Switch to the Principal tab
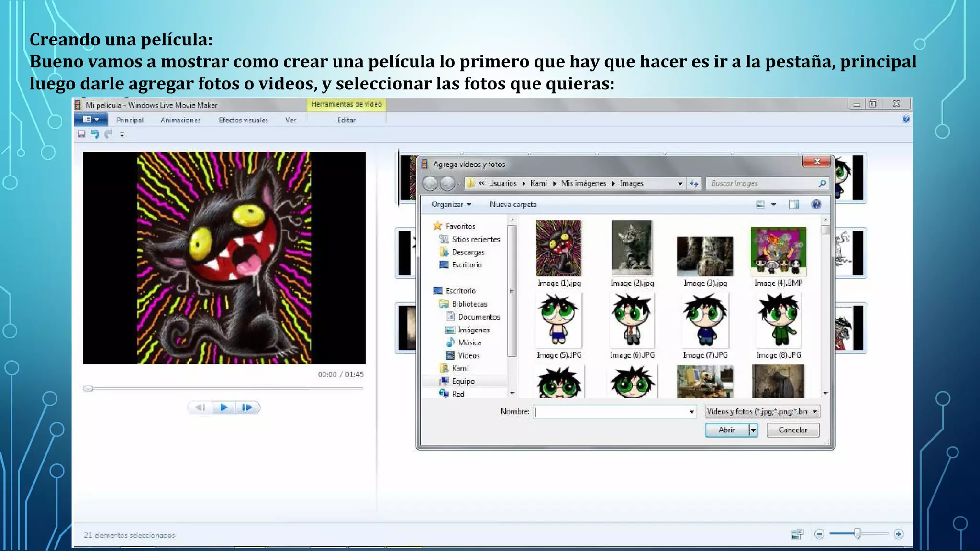The height and width of the screenshot is (551, 980). click(130, 120)
